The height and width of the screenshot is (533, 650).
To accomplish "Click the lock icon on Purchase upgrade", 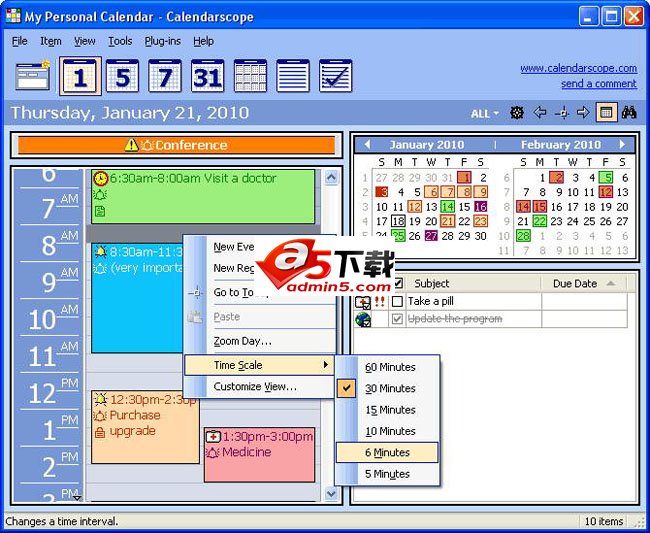I will 99,433.
